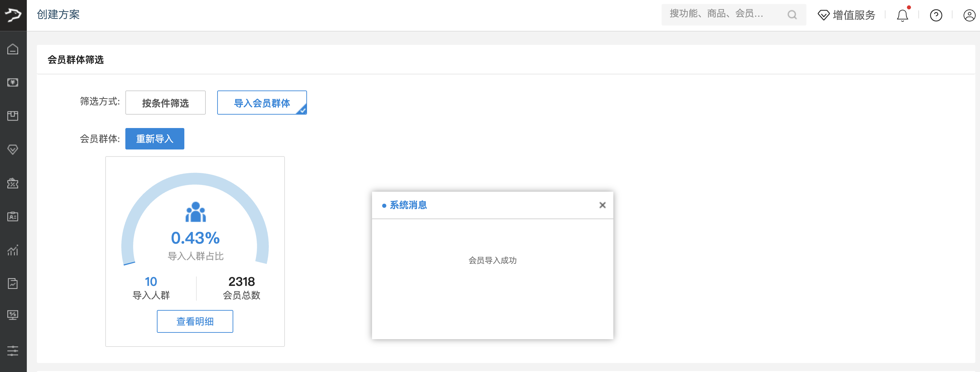Open the 增值服务 menu item

847,15
